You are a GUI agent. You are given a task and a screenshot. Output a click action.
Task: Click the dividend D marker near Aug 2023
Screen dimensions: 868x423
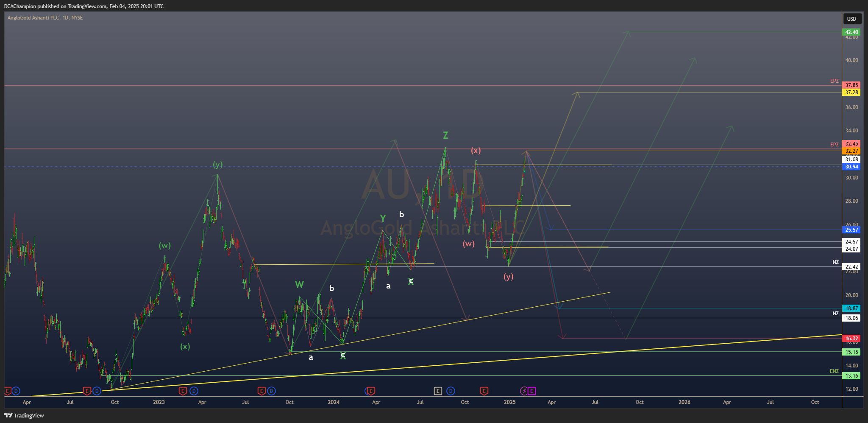coord(271,391)
